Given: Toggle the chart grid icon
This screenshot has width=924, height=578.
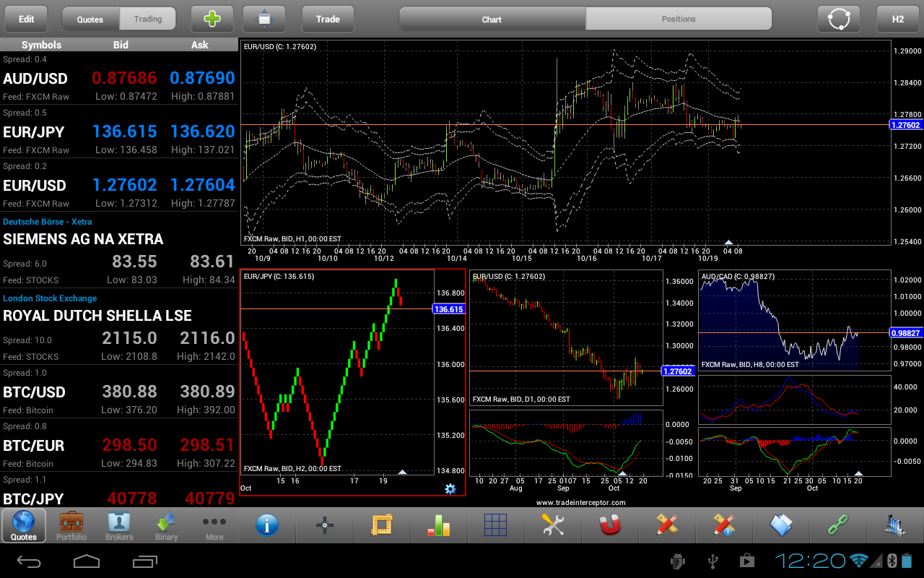Looking at the screenshot, I should point(496,525).
